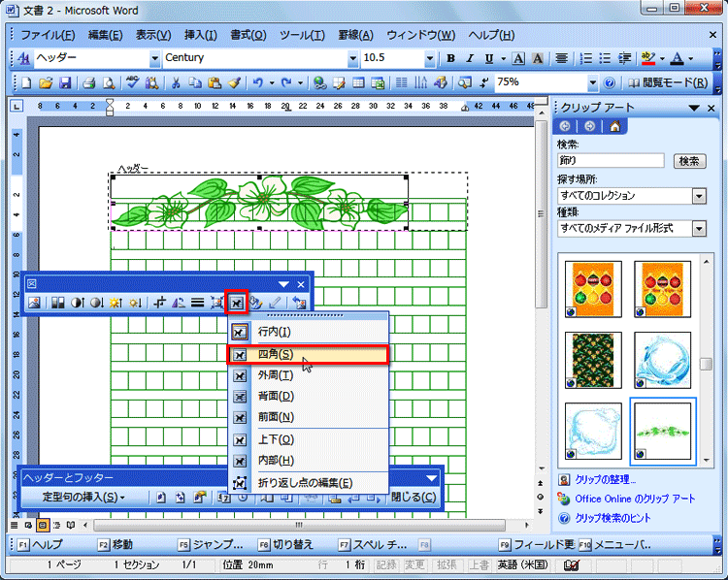This screenshot has height=580, width=728.
Task: Open print preview from the standard toolbar
Action: coord(109,83)
